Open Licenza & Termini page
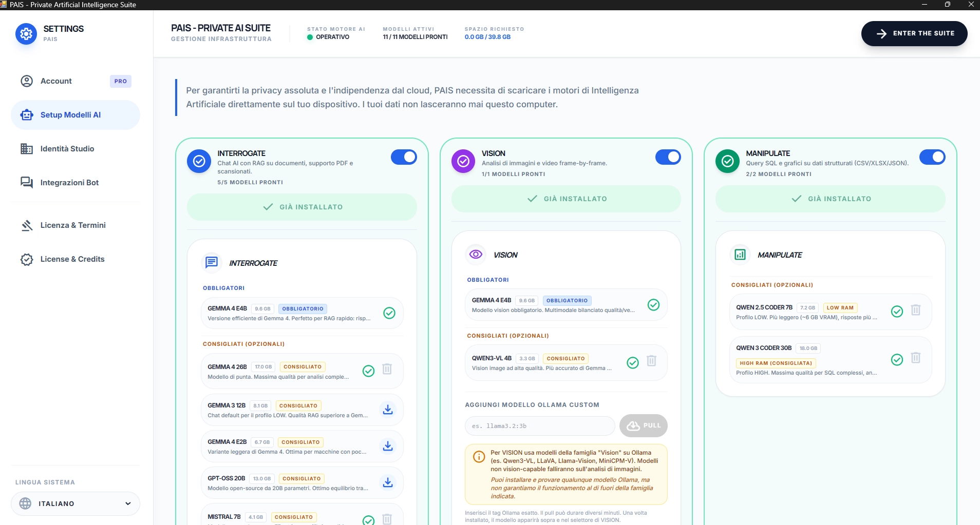The image size is (980, 525). pos(76,225)
